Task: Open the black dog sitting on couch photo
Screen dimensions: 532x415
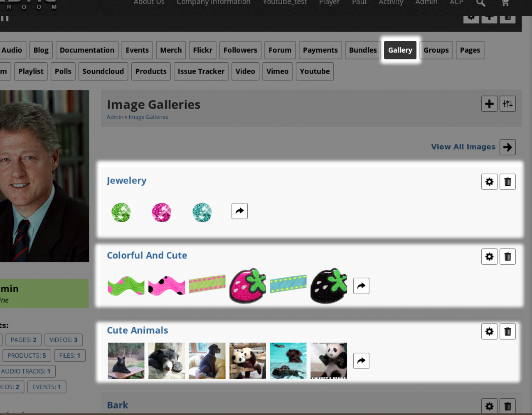Action: (207, 361)
